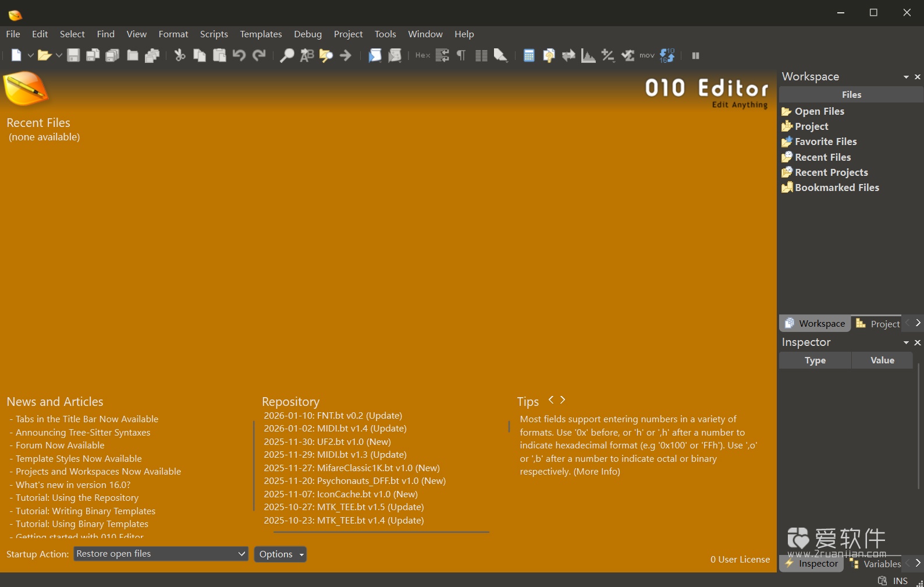Screen dimensions: 924x587
Task: Click the Cut scissors icon
Action: pyautogui.click(x=180, y=55)
